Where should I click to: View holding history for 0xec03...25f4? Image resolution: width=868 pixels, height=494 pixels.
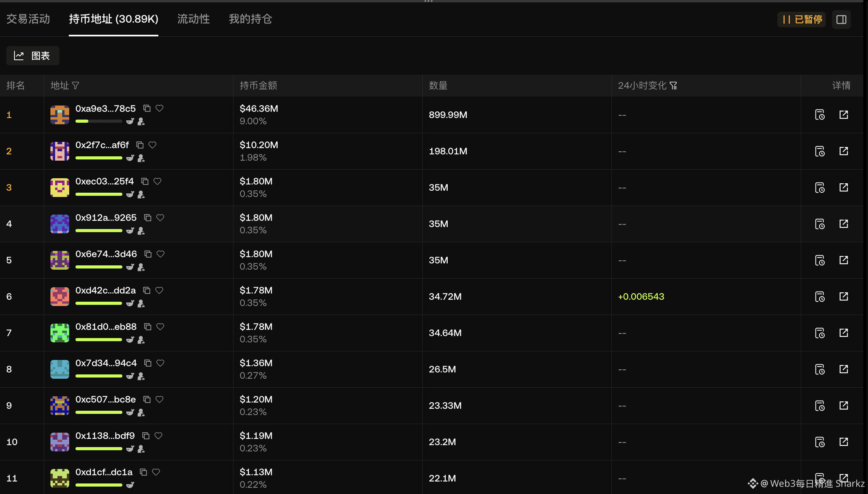(820, 188)
